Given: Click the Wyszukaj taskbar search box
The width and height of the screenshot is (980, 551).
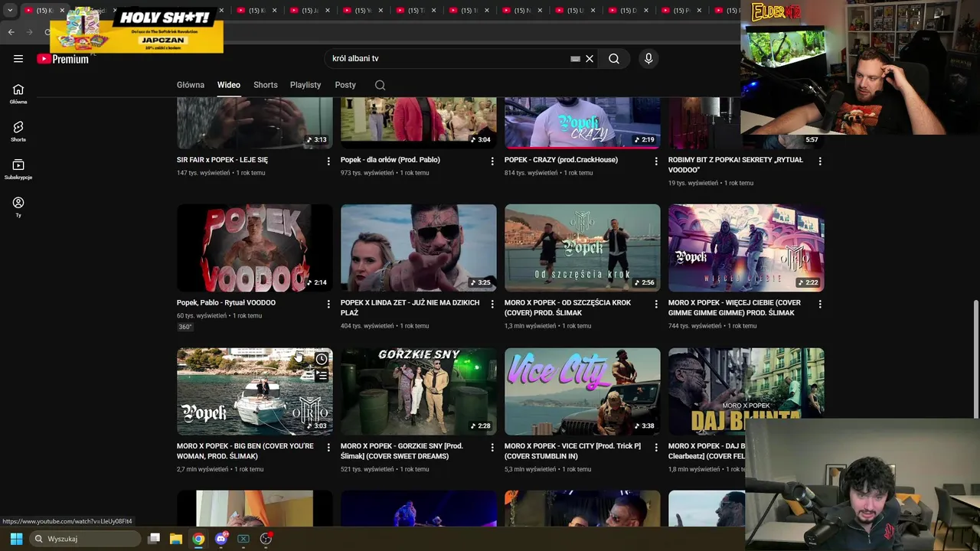Looking at the screenshot, I should pos(86,539).
